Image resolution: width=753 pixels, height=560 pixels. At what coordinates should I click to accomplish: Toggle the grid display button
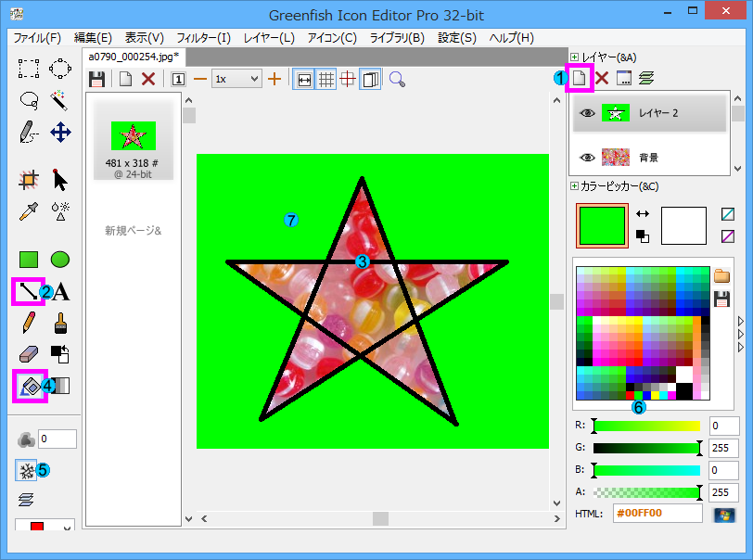point(326,79)
